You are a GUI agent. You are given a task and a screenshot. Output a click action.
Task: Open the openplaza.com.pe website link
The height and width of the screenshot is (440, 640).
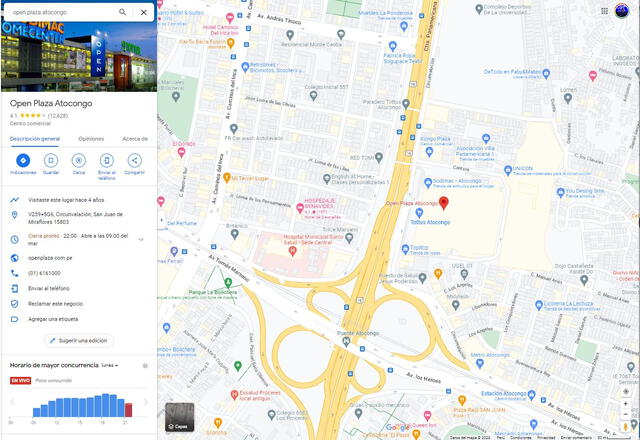coord(50,258)
